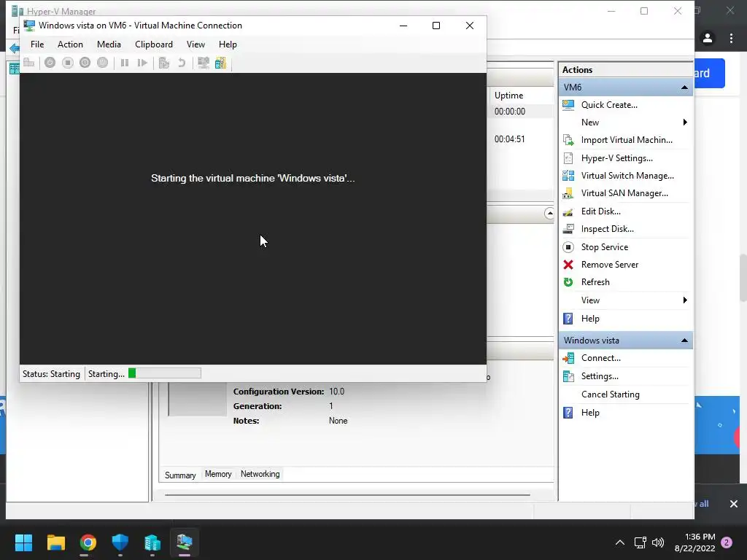Click the Reset (play-step) toolbar icon
This screenshot has width=747, height=560.
[x=142, y=63]
